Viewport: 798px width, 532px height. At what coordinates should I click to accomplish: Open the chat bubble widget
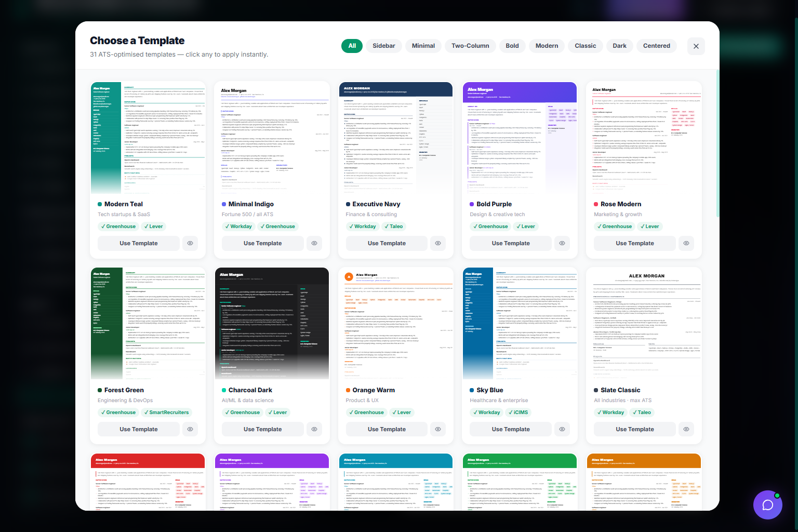coord(768,505)
